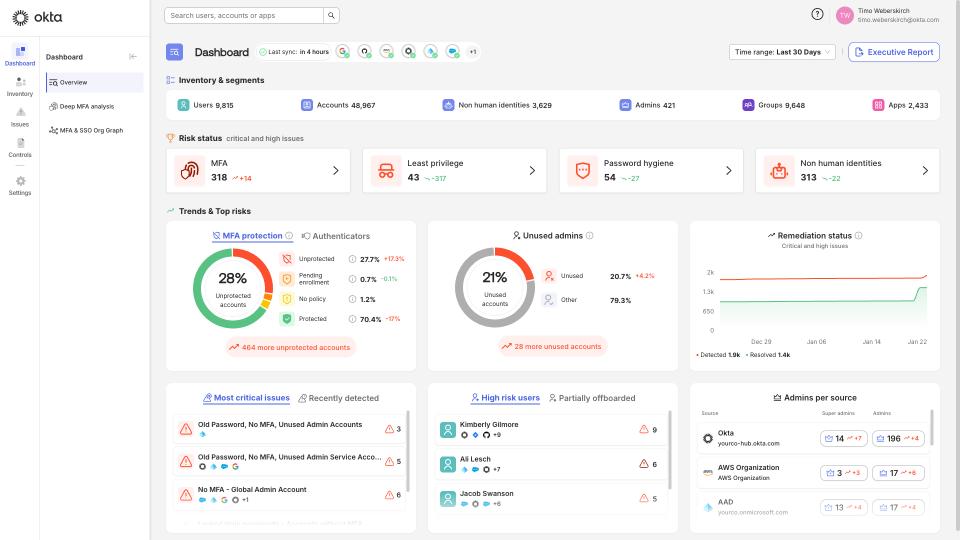The image size is (960, 540).
Task: Click Okta admins 196 badge
Action: (898, 438)
